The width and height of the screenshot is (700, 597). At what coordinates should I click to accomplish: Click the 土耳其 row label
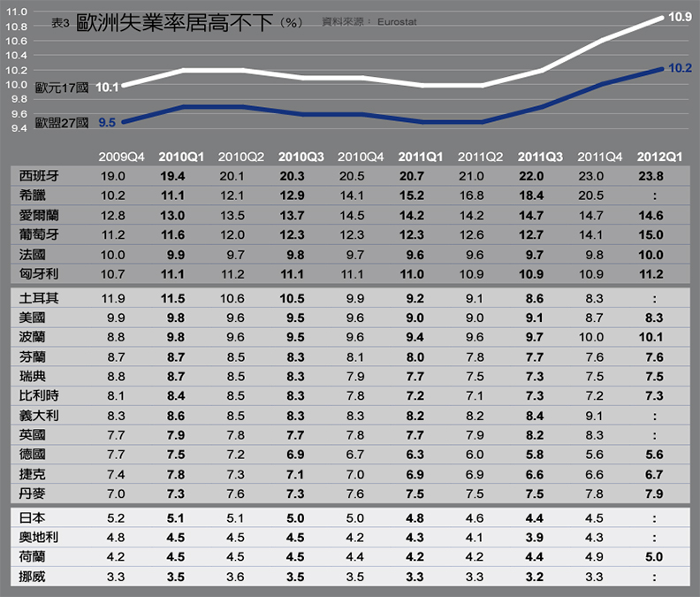click(37, 297)
